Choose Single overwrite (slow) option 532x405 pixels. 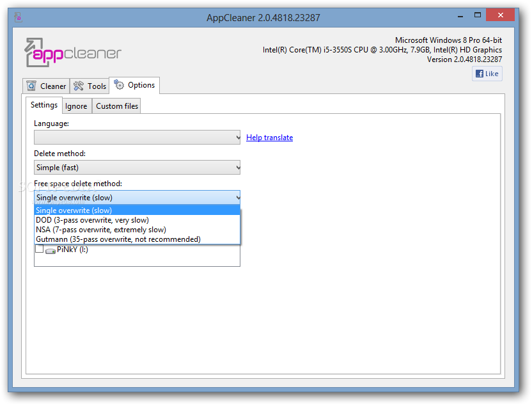(x=137, y=210)
